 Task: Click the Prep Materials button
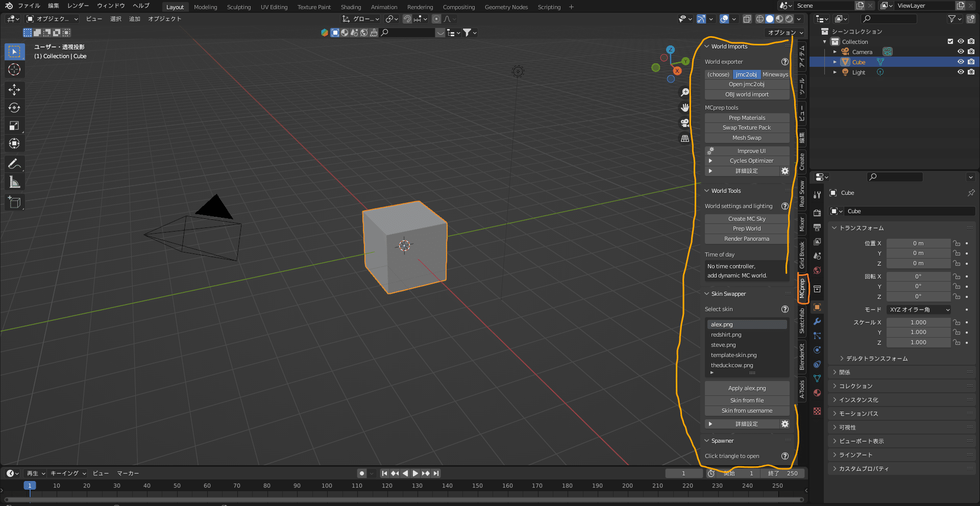pyautogui.click(x=747, y=118)
